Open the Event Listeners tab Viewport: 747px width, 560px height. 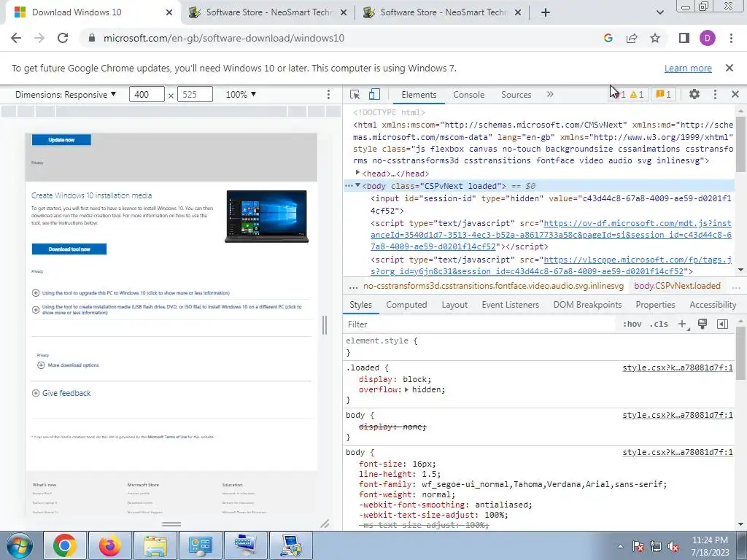(510, 305)
